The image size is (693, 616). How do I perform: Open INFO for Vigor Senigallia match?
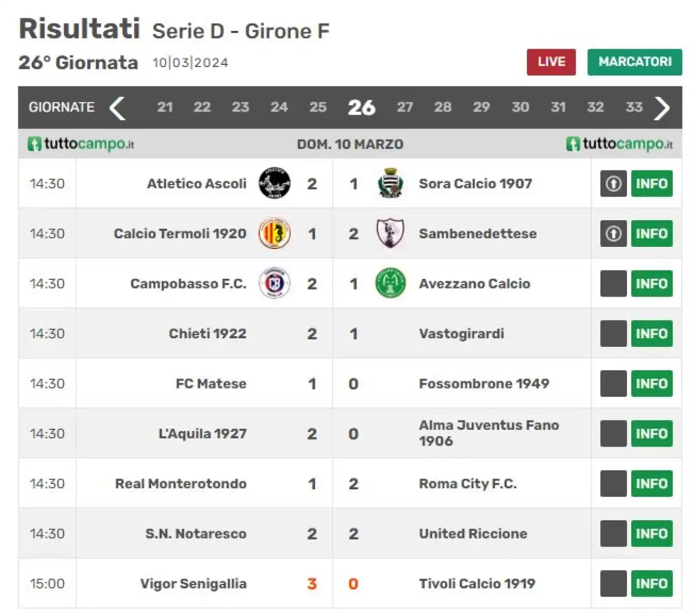coord(652,584)
